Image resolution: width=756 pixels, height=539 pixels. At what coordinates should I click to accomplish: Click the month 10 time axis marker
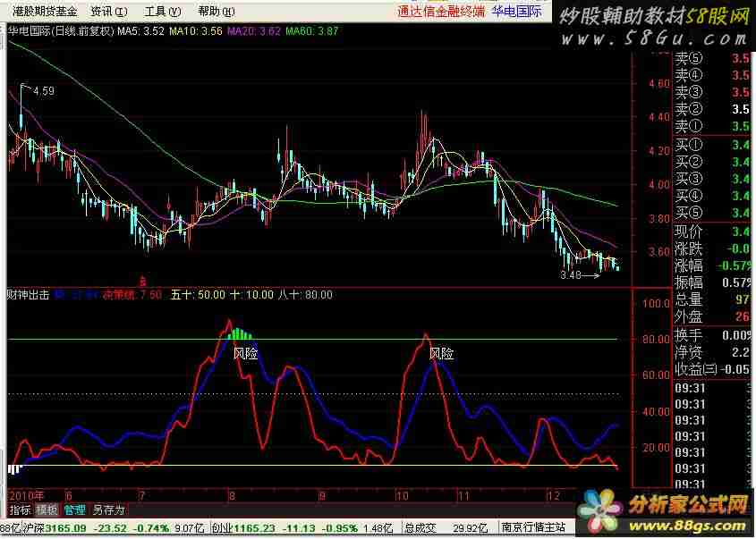[402, 495]
